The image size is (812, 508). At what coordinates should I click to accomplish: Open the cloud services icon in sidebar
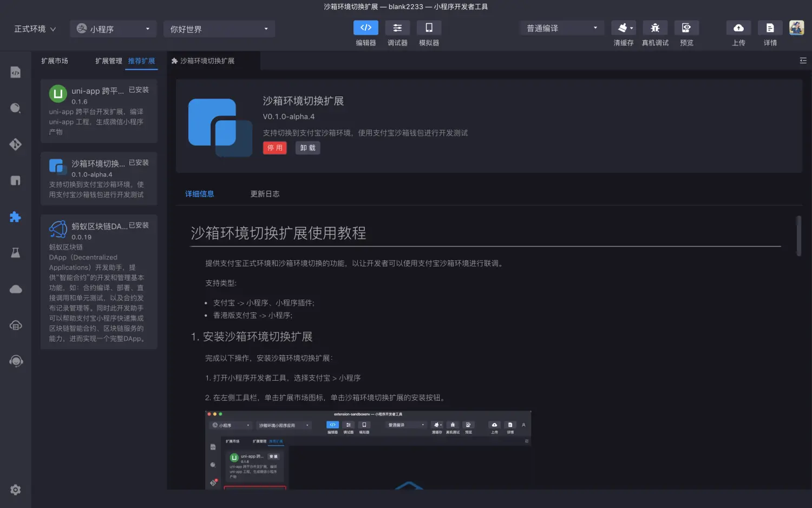[x=16, y=289]
